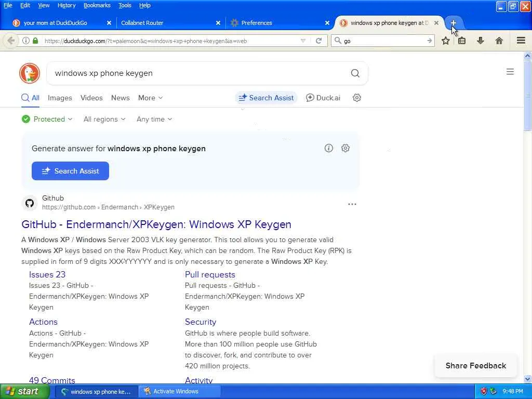Image resolution: width=532 pixels, height=399 pixels.
Task: Submit search with magnifier icon
Action: 355,73
